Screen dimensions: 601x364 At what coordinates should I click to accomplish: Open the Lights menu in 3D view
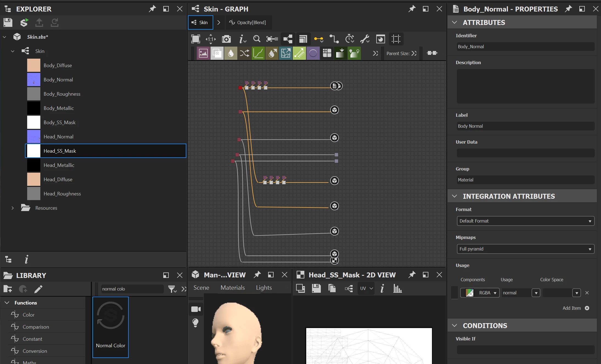(x=264, y=288)
